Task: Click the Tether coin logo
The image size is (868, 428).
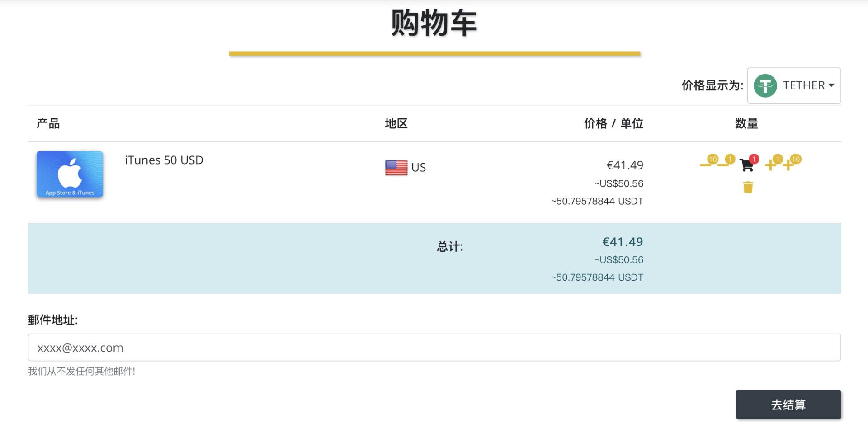Action: point(765,85)
